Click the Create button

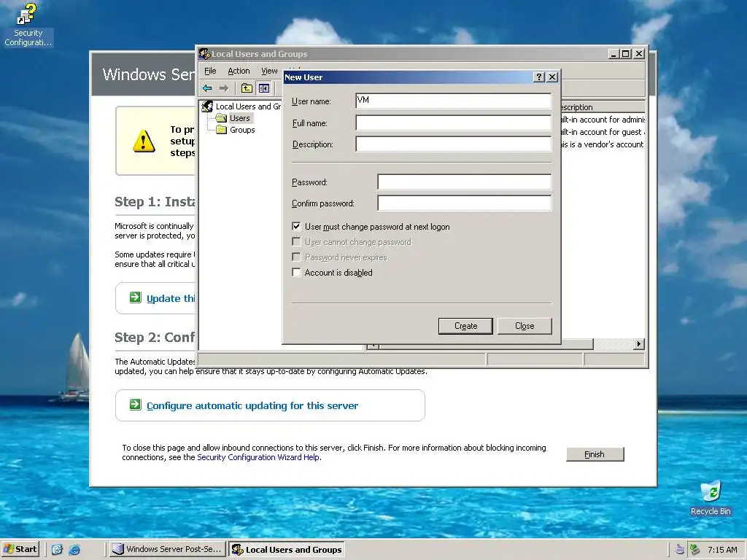pos(465,326)
